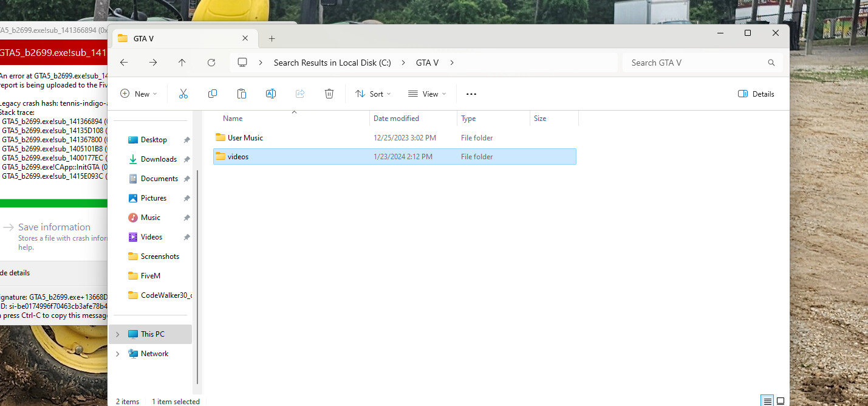The width and height of the screenshot is (868, 406).
Task: Add a new tab with plus button
Action: [272, 38]
